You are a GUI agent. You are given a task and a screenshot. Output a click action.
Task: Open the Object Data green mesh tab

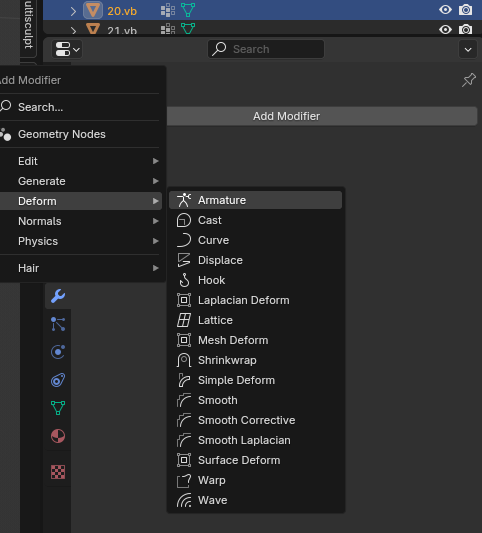pos(58,408)
